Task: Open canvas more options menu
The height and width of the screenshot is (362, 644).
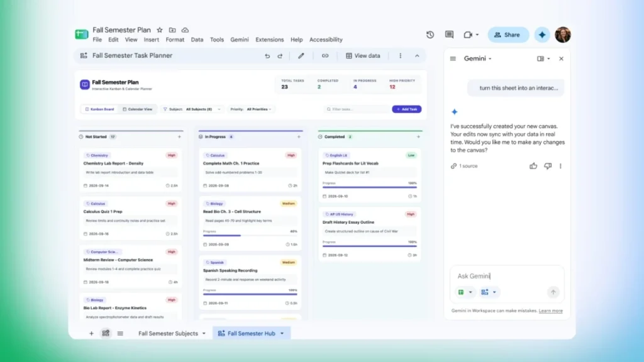Action: point(401,56)
